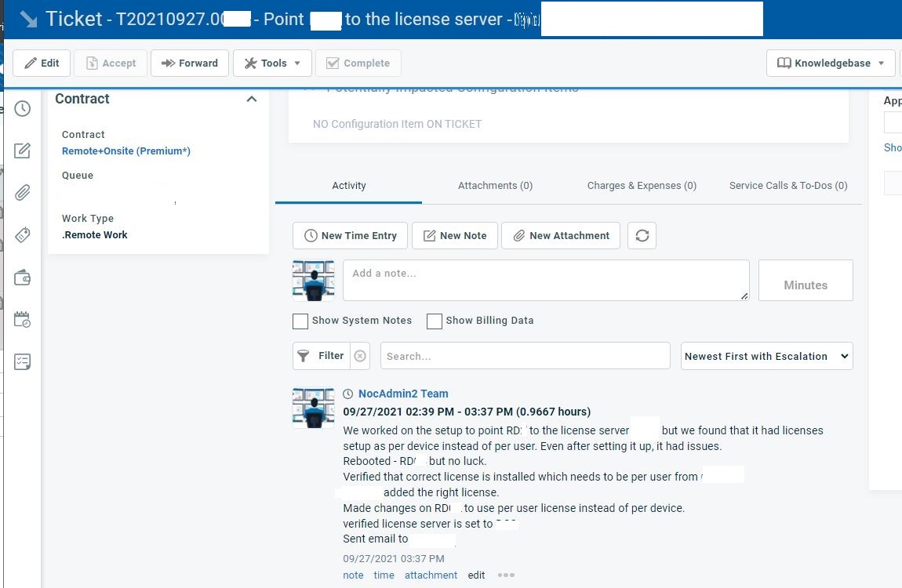Refresh the activity feed

(642, 236)
